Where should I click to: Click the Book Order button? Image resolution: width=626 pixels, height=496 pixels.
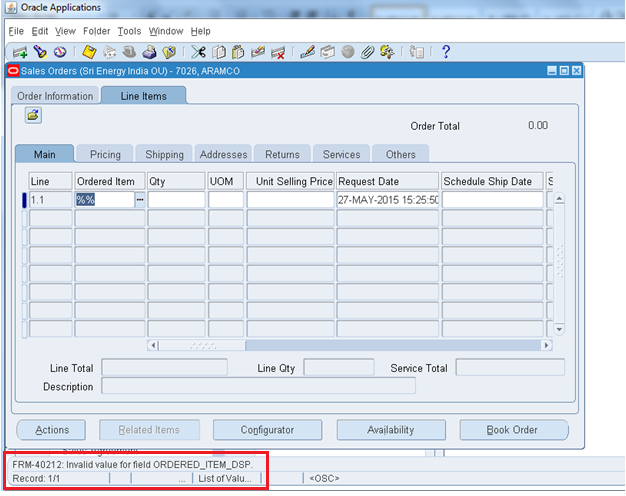pos(513,430)
